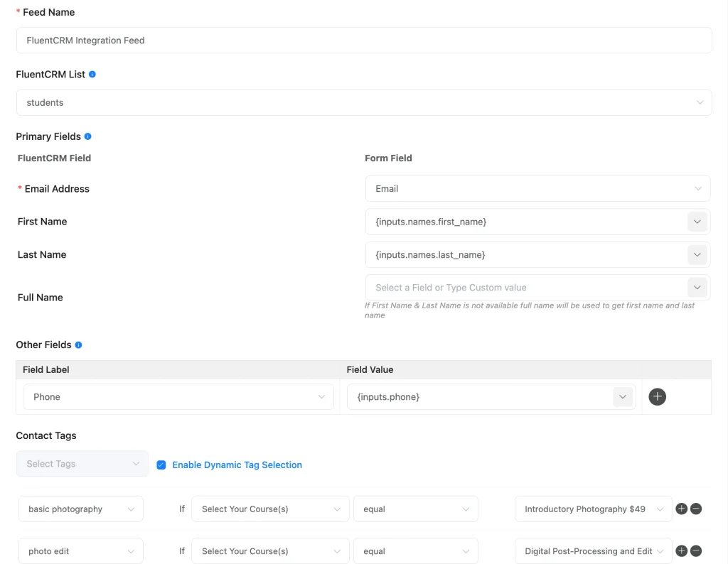This screenshot has width=728, height=564.
Task: Click the Other Fields info icon
Action: coord(78,345)
